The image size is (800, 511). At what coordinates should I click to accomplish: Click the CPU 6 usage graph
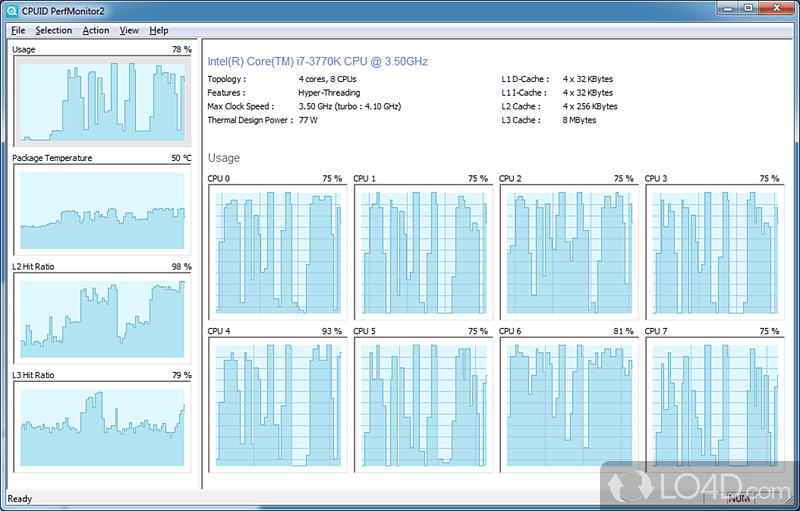569,405
